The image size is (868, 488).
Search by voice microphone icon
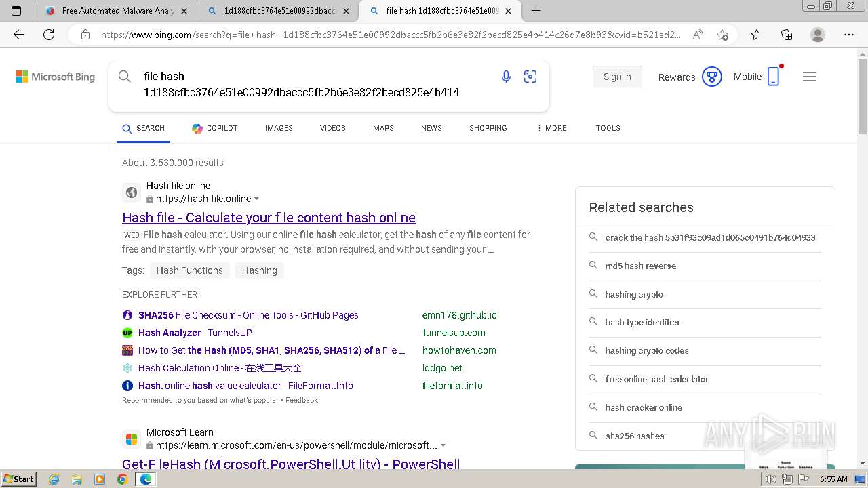point(506,77)
